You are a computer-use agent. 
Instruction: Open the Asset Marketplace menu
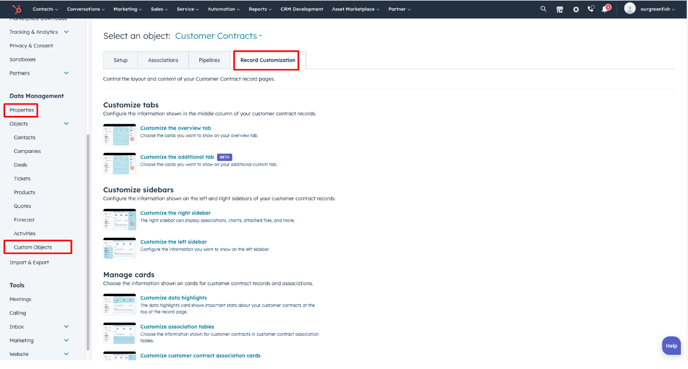pos(355,9)
